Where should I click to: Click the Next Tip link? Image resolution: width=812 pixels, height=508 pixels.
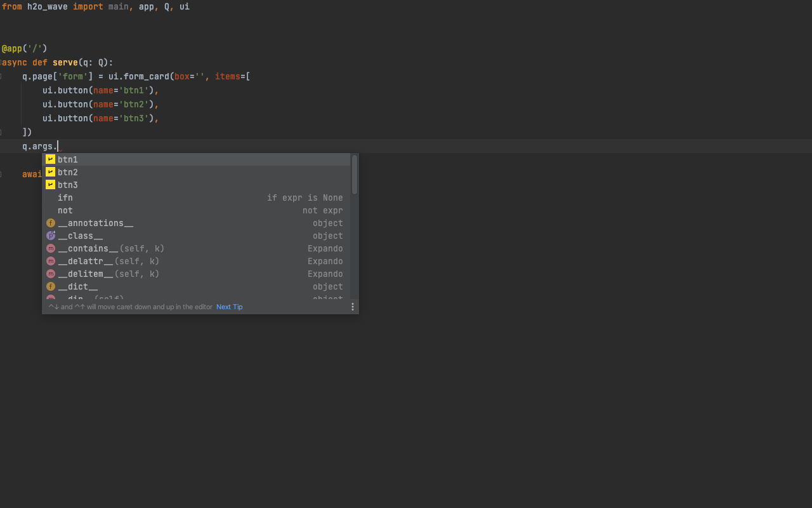click(x=229, y=307)
